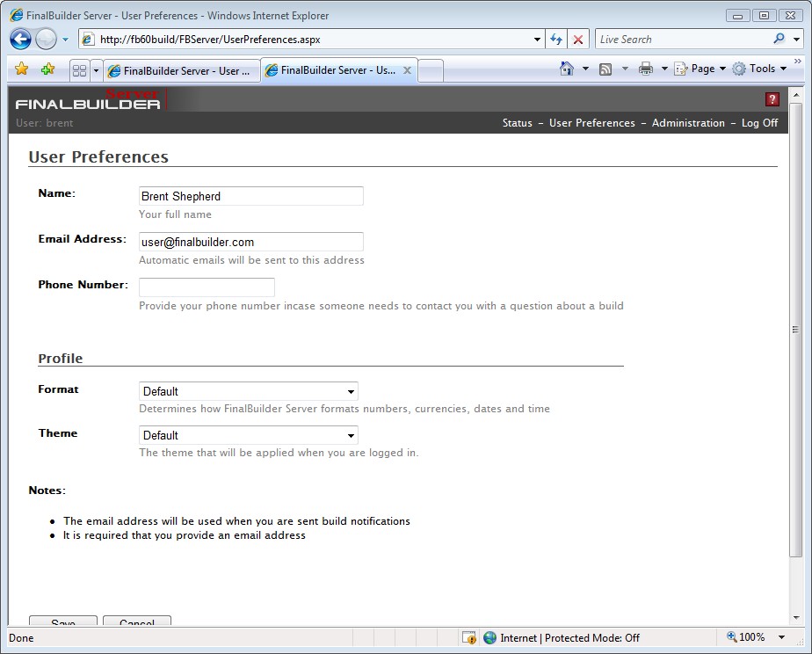Click scrollbar down arrow

click(796, 618)
